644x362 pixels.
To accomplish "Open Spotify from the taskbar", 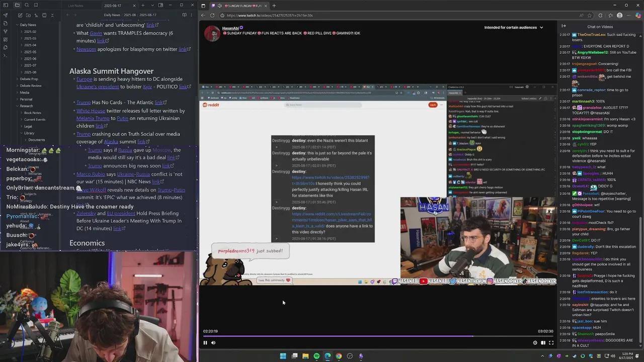I will [316, 356].
